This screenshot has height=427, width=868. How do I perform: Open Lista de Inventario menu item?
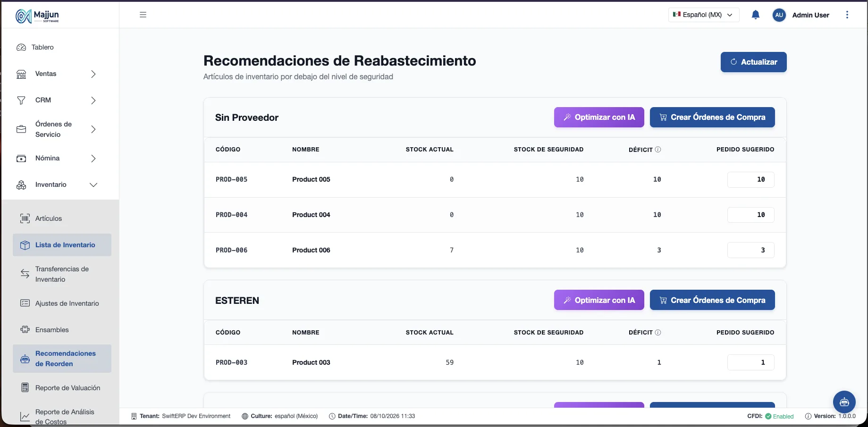(x=62, y=245)
